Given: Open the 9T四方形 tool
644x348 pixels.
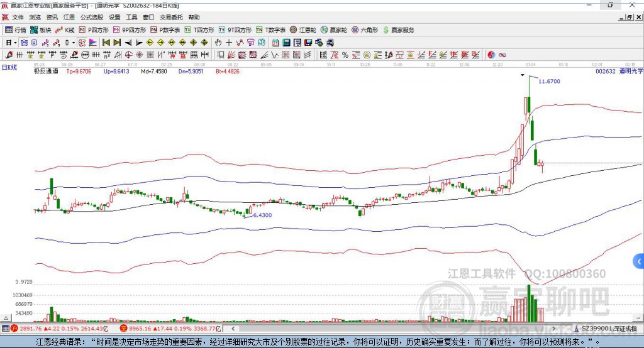Looking at the screenshot, I should coord(235,30).
